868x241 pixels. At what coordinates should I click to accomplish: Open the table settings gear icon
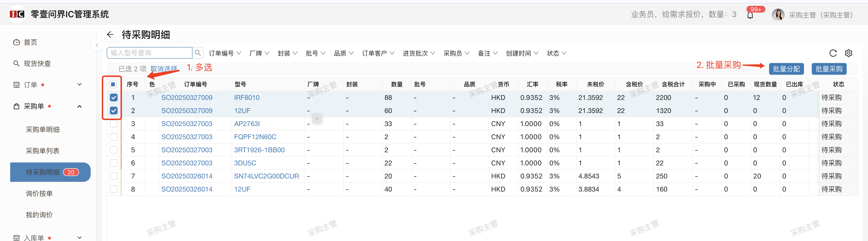point(849,53)
